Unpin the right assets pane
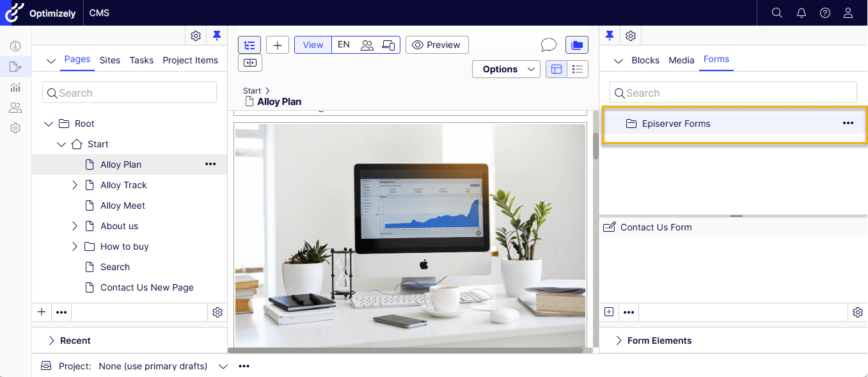The width and height of the screenshot is (868, 377). click(610, 36)
